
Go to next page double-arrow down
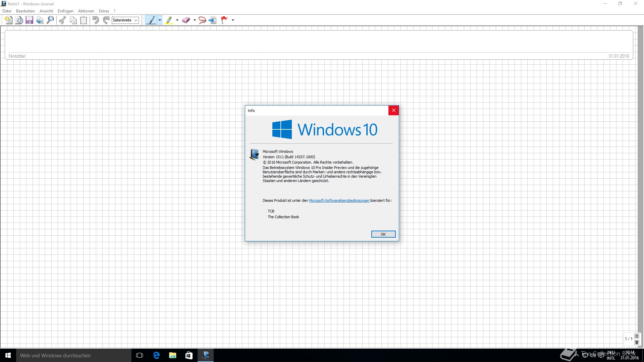[637, 342]
